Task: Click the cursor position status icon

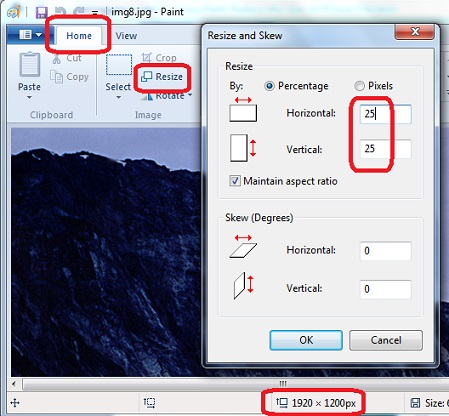Action: [x=15, y=403]
